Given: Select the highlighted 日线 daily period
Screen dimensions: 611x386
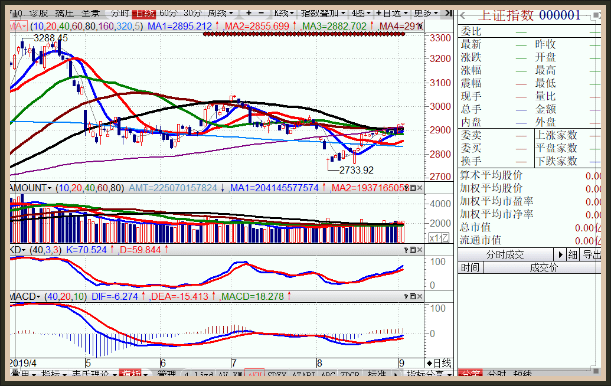Looking at the screenshot, I should pos(144,14).
